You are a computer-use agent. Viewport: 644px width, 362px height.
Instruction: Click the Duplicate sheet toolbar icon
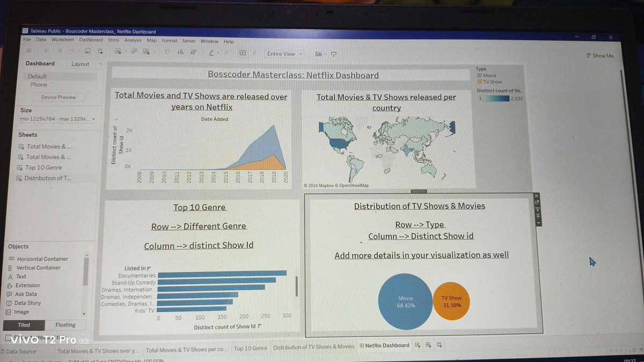134,52
